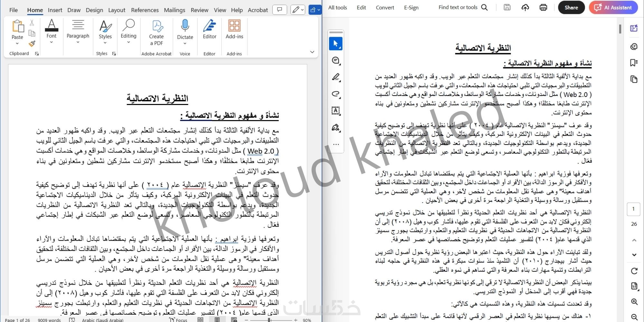Open the Pages thumbnails panel in Acrobat
Screen dimensions: 644x322
click(x=634, y=79)
